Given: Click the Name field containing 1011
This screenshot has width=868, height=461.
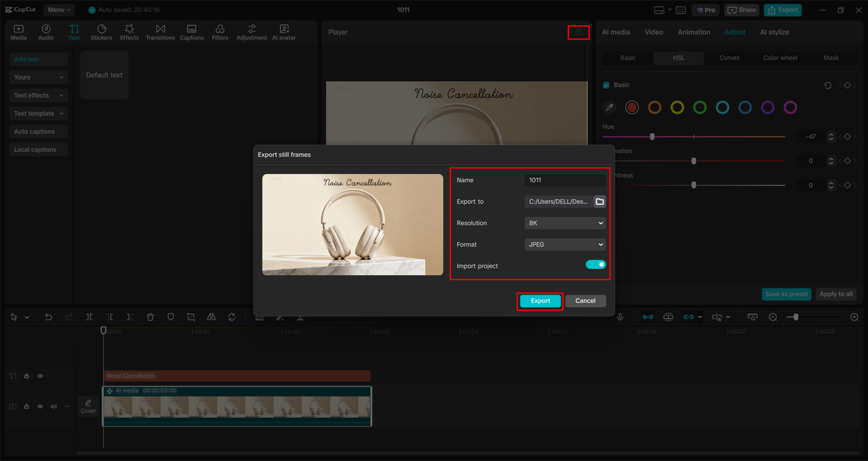Looking at the screenshot, I should click(x=565, y=180).
